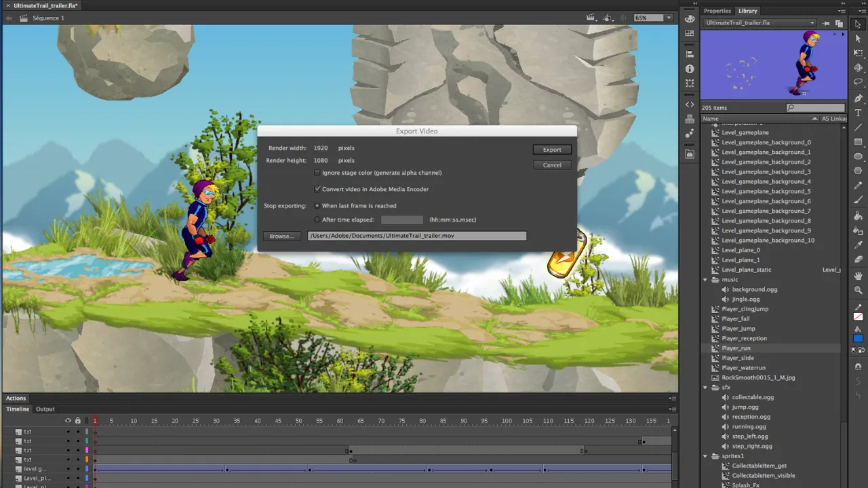Select the Zoom magnifier tool
The width and height of the screenshot is (868, 488).
coord(858,290)
